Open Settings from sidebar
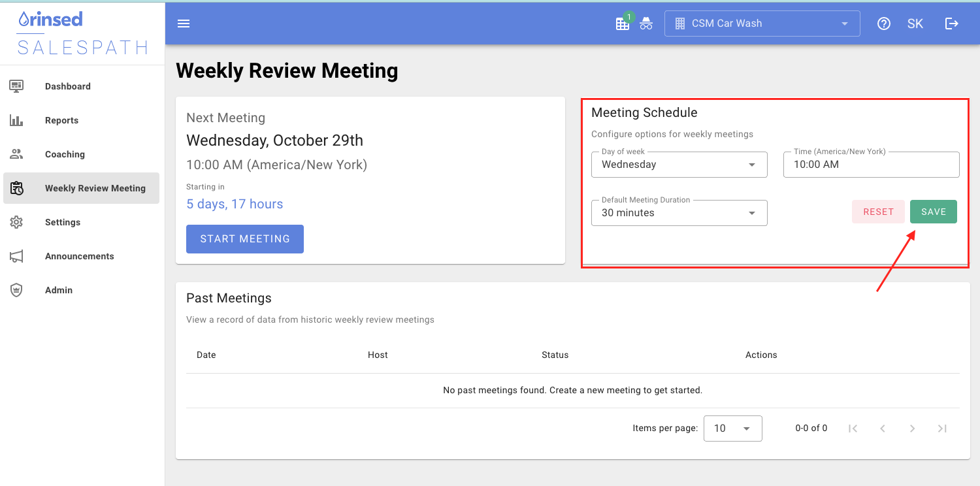Viewport: 980px width, 486px height. coord(81,222)
